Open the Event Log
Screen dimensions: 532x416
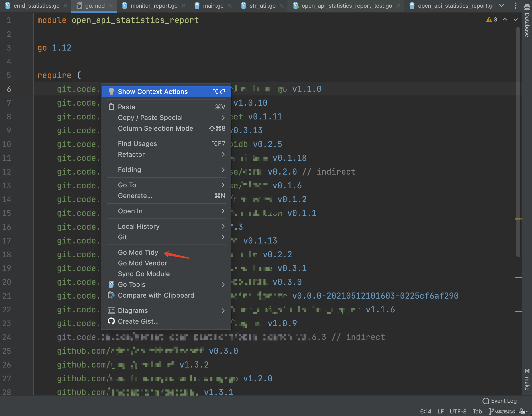coord(500,401)
